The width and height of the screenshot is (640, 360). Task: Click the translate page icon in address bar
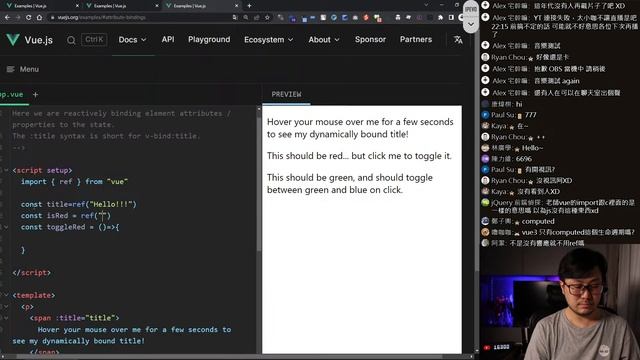(x=235, y=18)
